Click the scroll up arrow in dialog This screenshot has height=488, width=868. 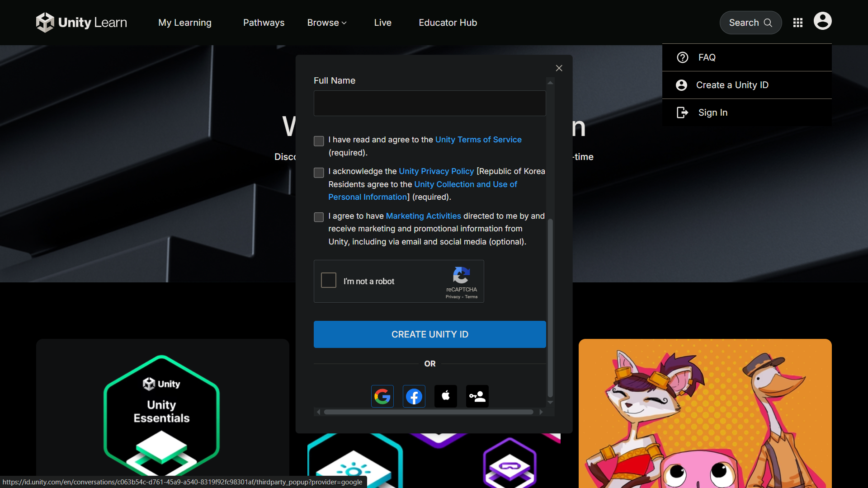point(550,83)
